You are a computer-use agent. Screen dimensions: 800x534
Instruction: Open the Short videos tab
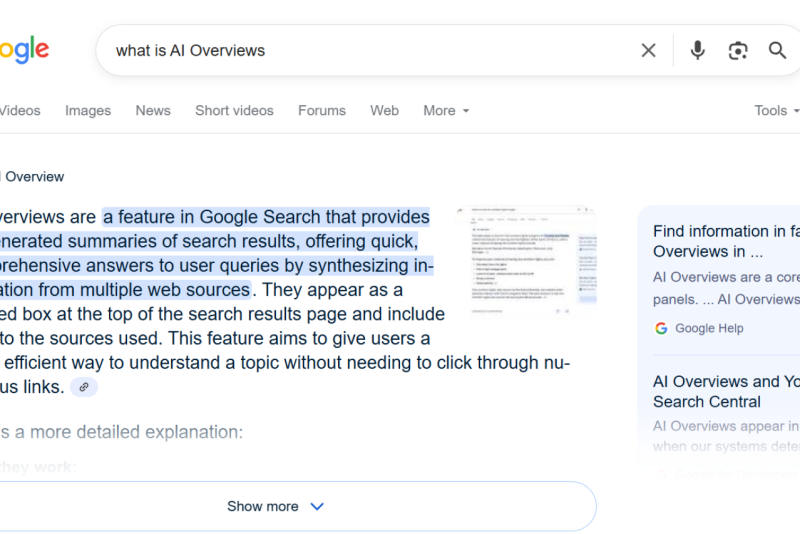(x=234, y=111)
